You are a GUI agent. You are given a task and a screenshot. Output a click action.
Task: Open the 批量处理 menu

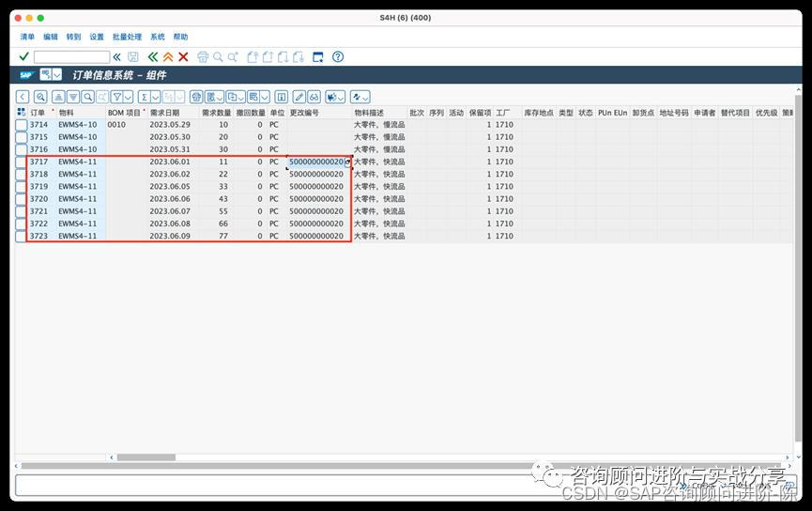click(x=127, y=37)
